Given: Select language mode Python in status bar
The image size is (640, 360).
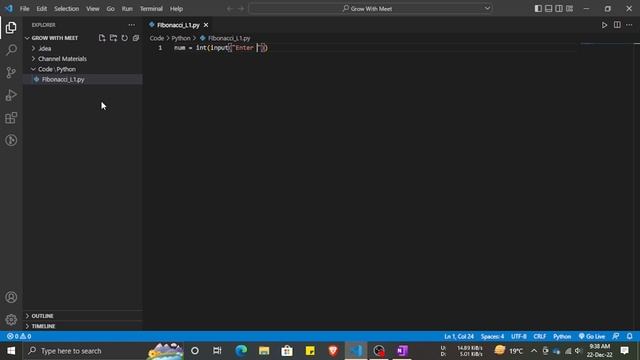Looking at the screenshot, I should pos(562,336).
